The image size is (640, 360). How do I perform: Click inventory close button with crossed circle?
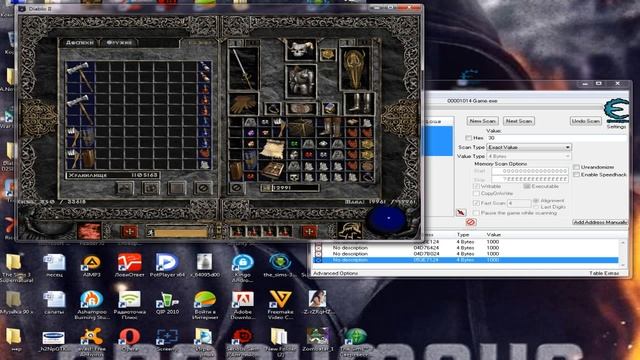click(x=237, y=188)
